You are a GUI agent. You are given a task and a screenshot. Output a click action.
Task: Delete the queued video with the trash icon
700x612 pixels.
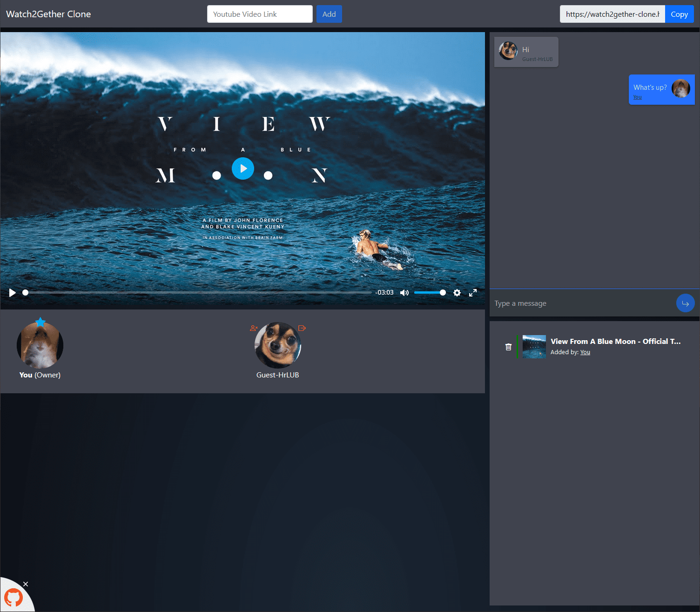point(508,347)
